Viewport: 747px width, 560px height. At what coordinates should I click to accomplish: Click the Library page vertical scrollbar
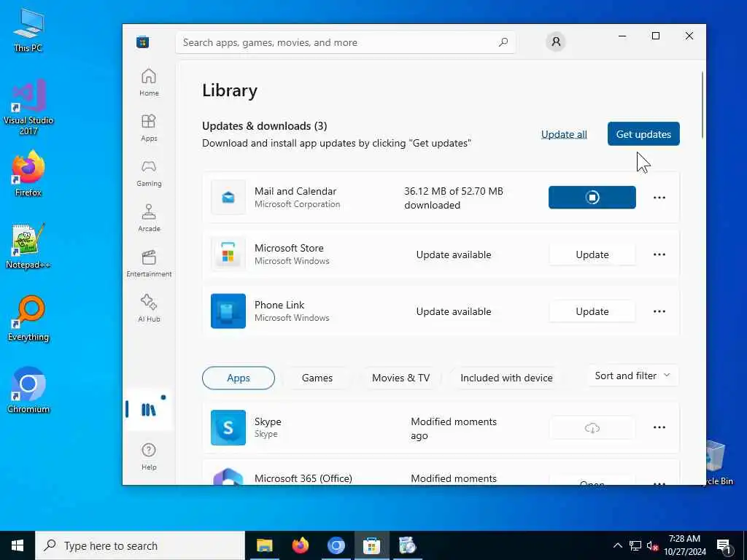(703, 105)
